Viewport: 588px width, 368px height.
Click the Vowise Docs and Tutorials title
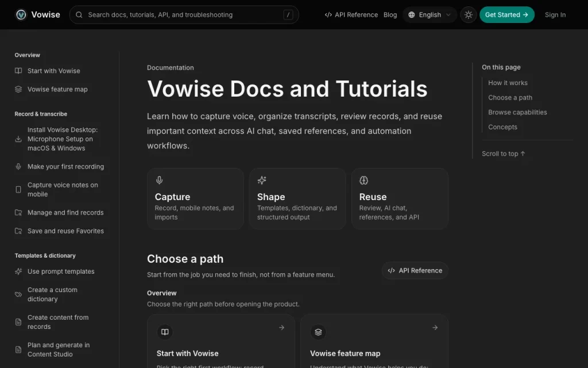(x=287, y=89)
